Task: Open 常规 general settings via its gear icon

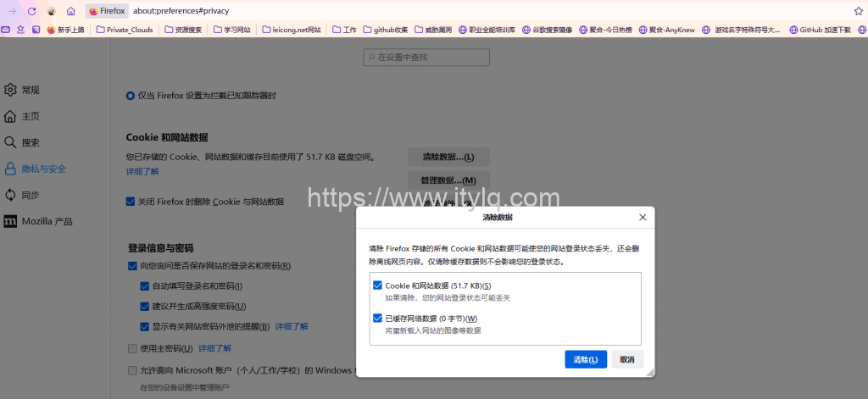Action: click(x=10, y=90)
